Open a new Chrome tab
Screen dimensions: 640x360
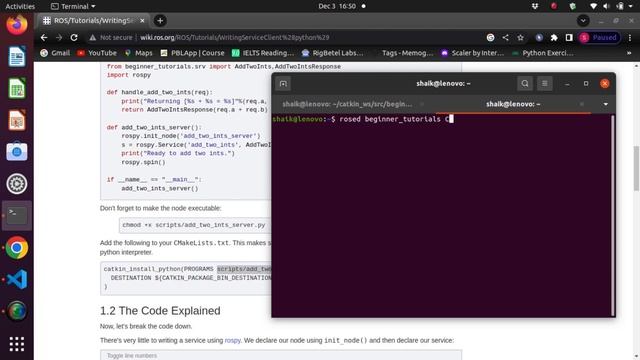coord(160,20)
